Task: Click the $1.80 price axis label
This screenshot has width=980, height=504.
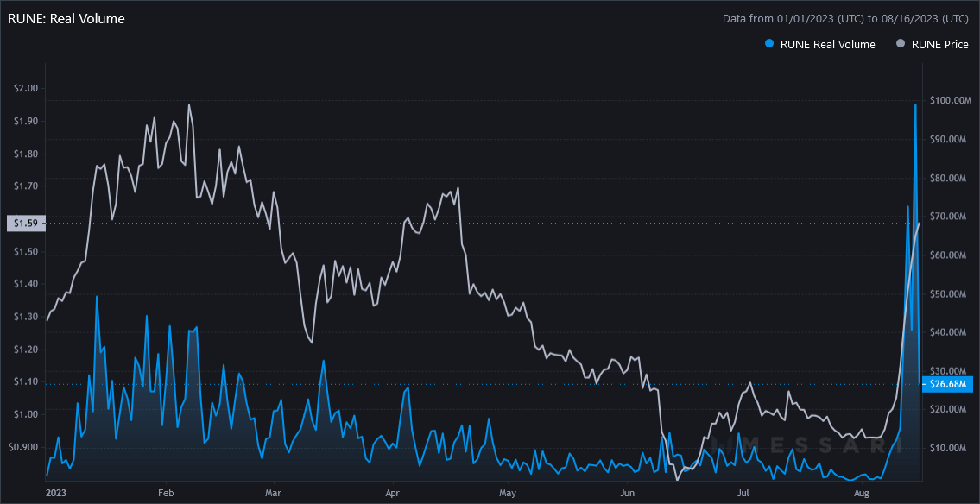Action: pyautogui.click(x=26, y=154)
